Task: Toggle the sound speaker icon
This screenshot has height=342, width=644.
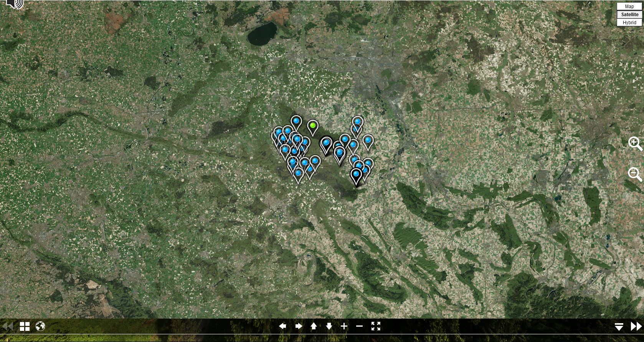Action: (15, 4)
